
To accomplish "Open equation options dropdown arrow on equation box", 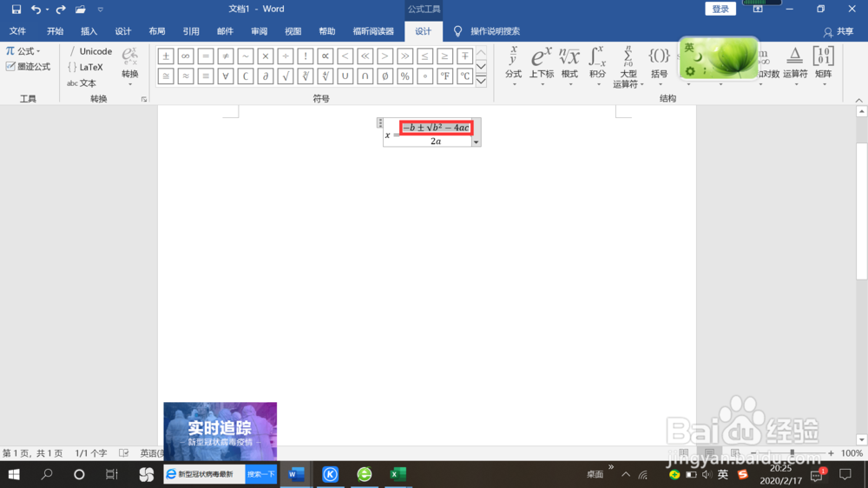I will [476, 142].
